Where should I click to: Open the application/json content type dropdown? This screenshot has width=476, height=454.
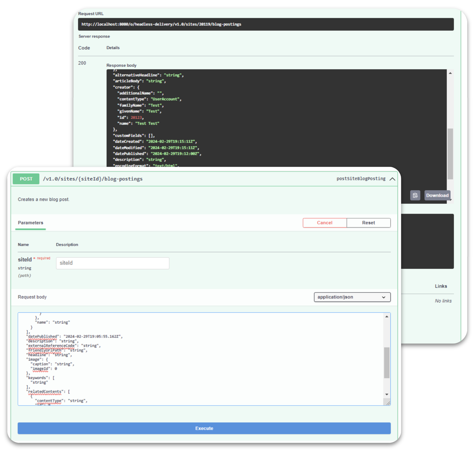point(352,297)
